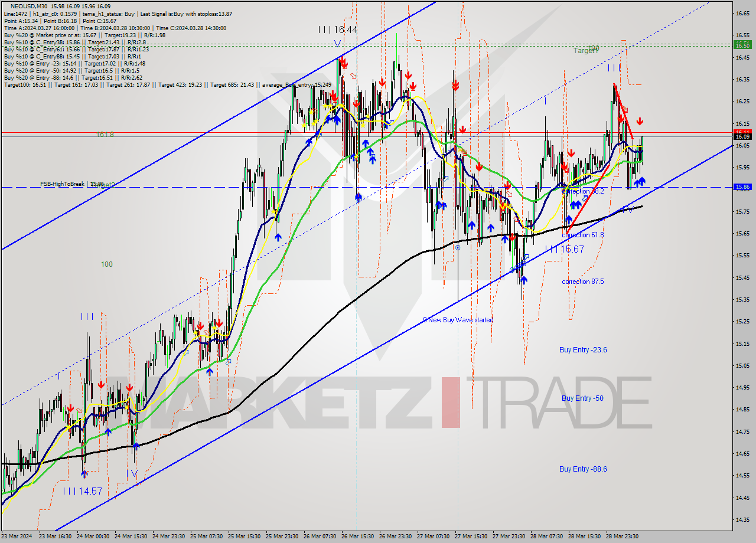
Task: Click 'Time B:2024.03.28 10:30:00'
Action: click(x=115, y=28)
